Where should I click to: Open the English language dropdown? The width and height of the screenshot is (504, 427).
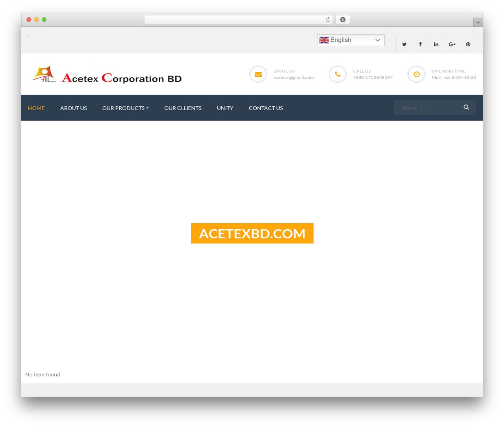350,40
